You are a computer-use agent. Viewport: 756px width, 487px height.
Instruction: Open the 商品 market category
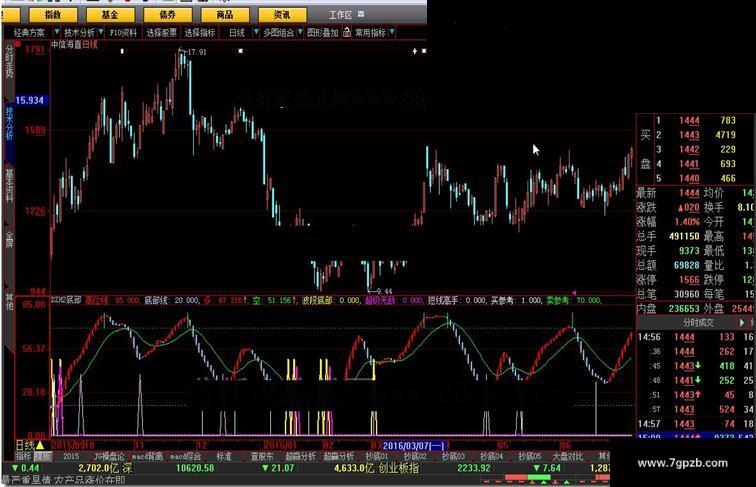click(x=225, y=15)
